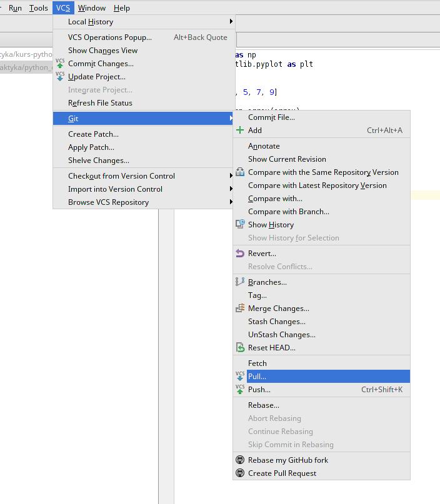Choose Show Current Revision

(x=321, y=159)
